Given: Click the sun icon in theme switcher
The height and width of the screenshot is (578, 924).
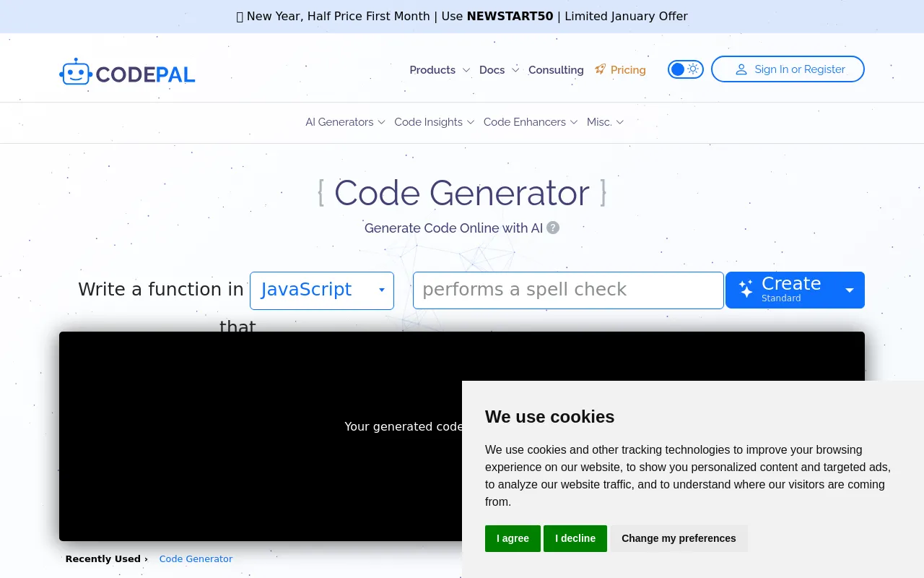Looking at the screenshot, I should 692,69.
